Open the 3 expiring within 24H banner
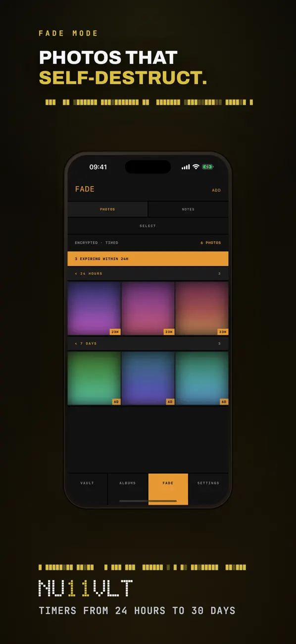Screen dimensions: 296x644 pyautogui.click(x=148, y=259)
